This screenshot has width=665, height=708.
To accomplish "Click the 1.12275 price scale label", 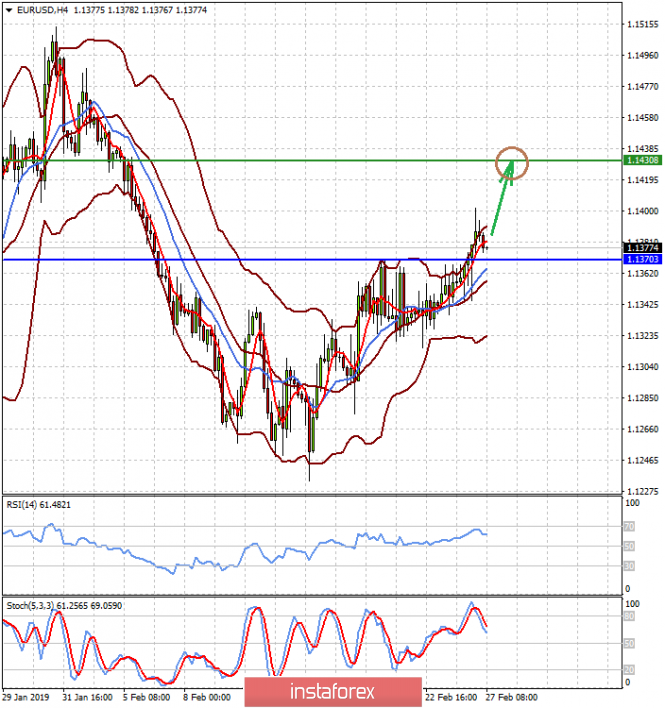I will point(640,491).
